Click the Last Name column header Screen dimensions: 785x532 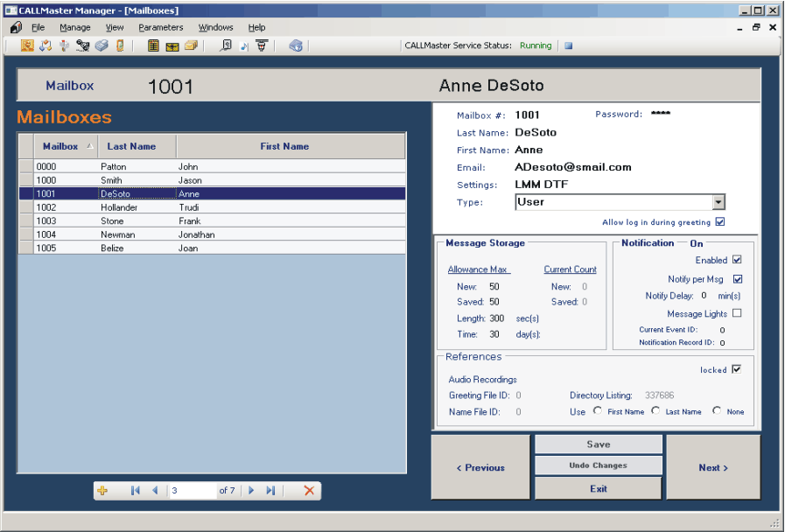(x=137, y=146)
